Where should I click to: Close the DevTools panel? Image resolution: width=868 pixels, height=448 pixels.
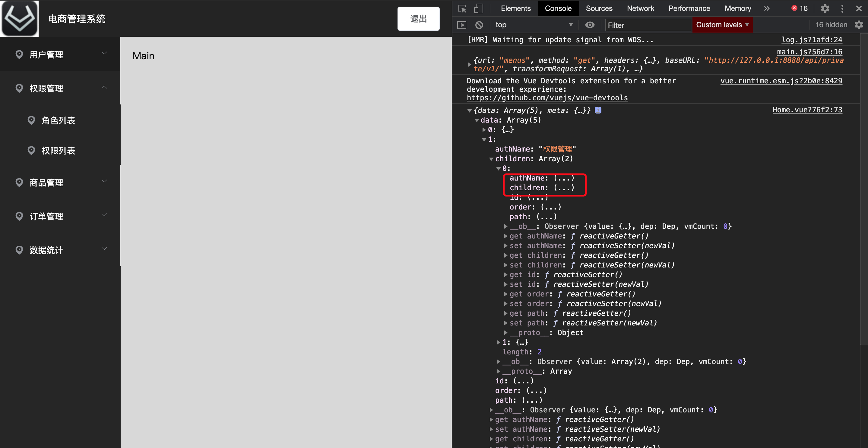click(x=859, y=8)
